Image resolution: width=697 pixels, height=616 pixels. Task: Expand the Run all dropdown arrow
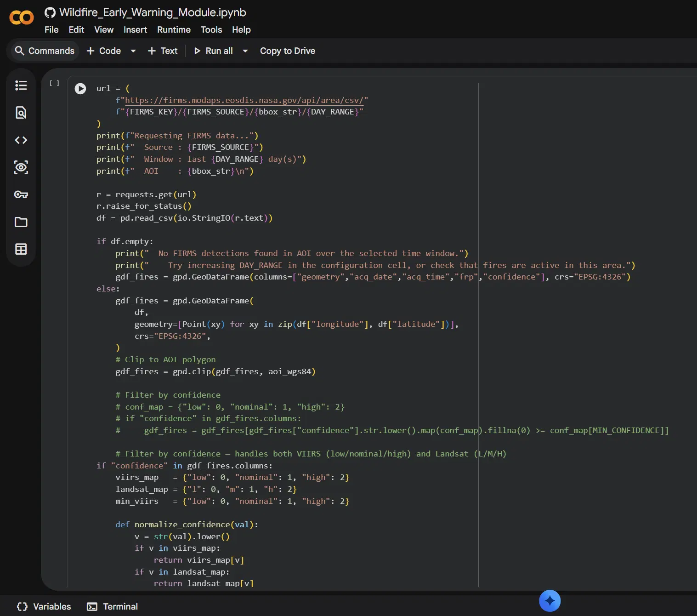coord(245,51)
